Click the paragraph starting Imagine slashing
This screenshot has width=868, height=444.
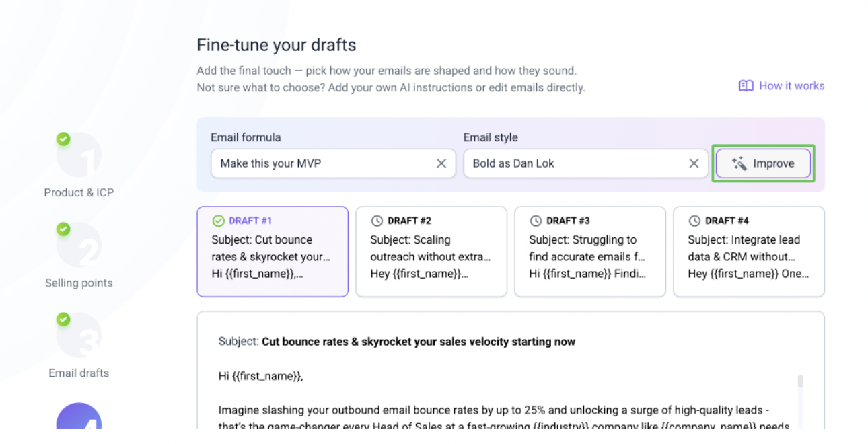point(503,418)
